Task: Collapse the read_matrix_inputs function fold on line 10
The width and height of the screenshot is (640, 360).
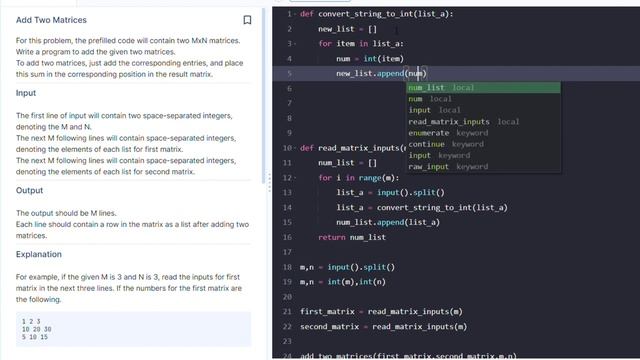Action: (295, 148)
